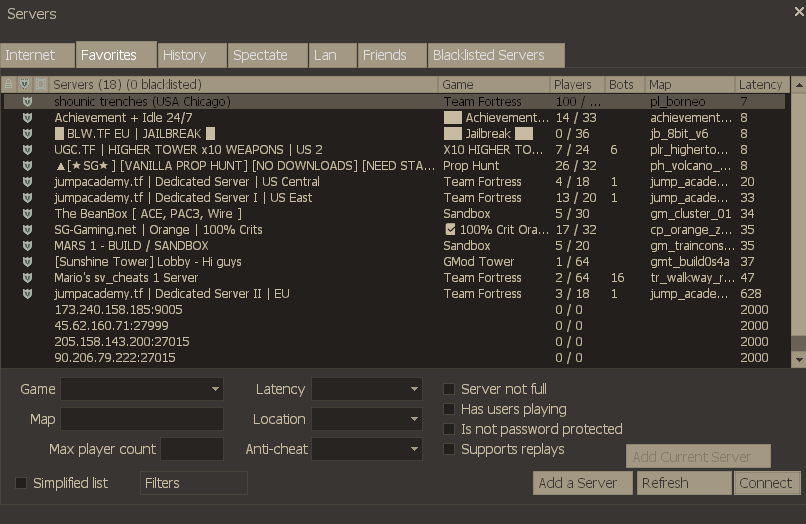This screenshot has width=806, height=524.
Task: Sort list by Players column header
Action: [577, 84]
